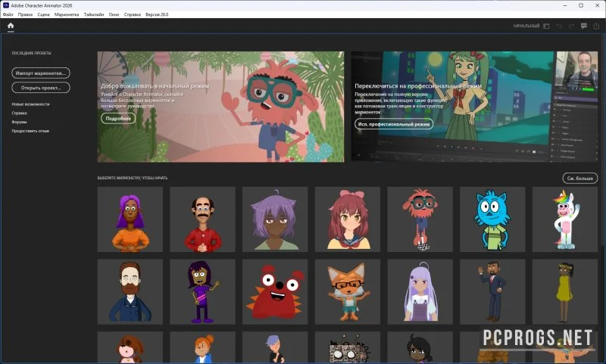Select the woman in yellow dress puppet
Screen dimensions: 606x364
tap(565, 292)
